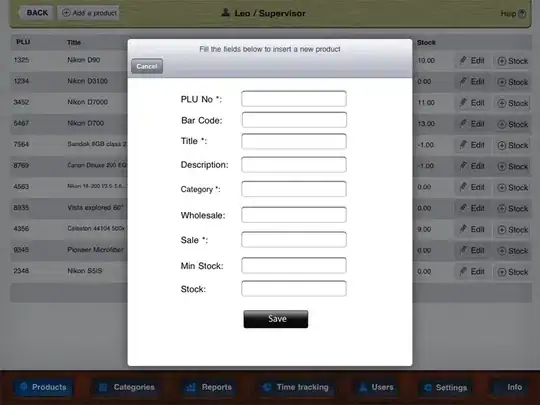Image resolution: width=540 pixels, height=405 pixels.
Task: Add stock for the PLU 4356 row
Action: (x=512, y=230)
